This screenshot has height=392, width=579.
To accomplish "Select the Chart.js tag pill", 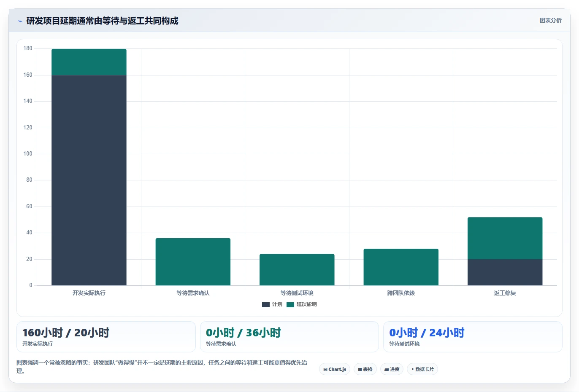I will 335,369.
